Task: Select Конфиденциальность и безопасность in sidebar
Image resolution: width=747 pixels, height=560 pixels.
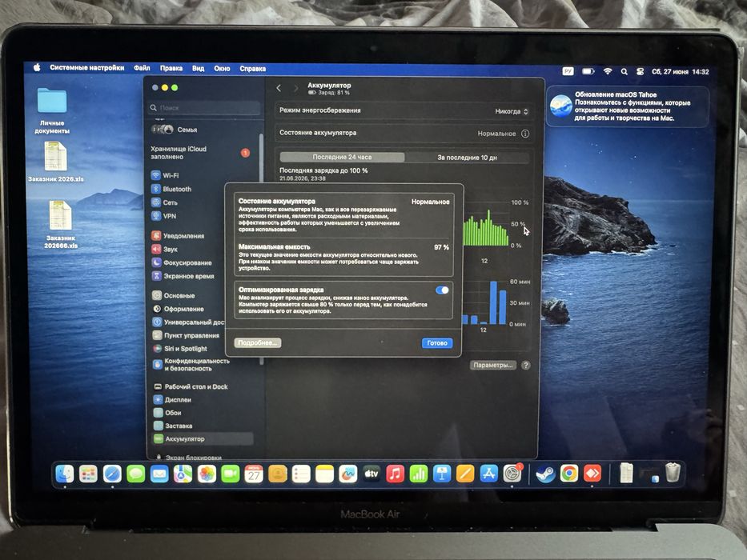Action: point(191,365)
